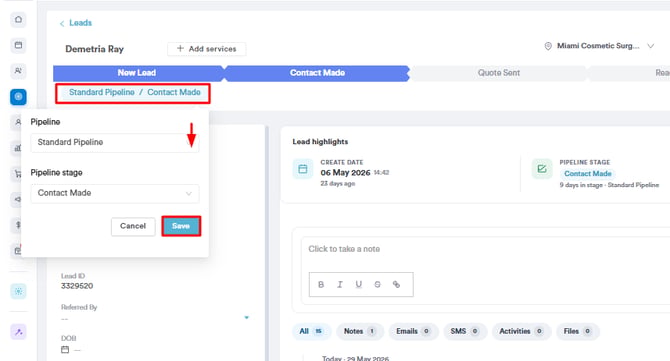The width and height of the screenshot is (670, 361).
Task: Switch to the Files tab
Action: (578, 332)
